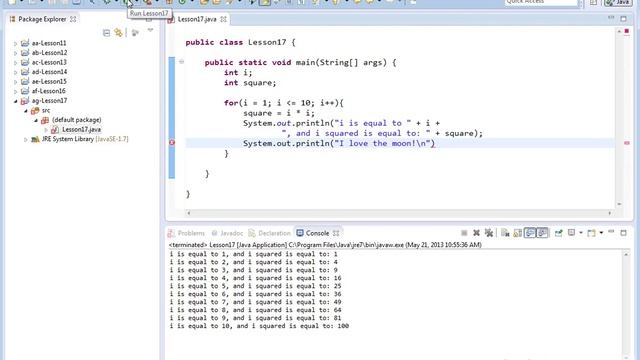Click the Remove Launch icon in Console
640x360 pixels.
[476, 233]
